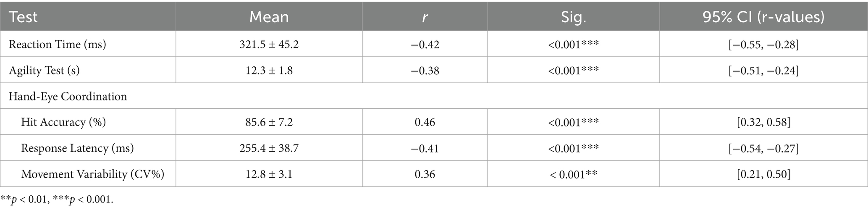Select the confidence interval [−0.55, −0.28]

(x=763, y=45)
